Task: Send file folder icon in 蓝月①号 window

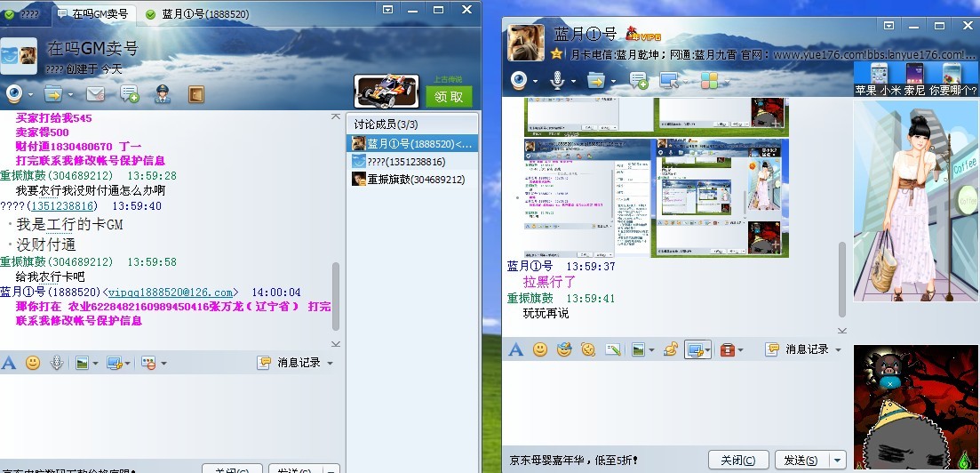Action: click(x=597, y=80)
